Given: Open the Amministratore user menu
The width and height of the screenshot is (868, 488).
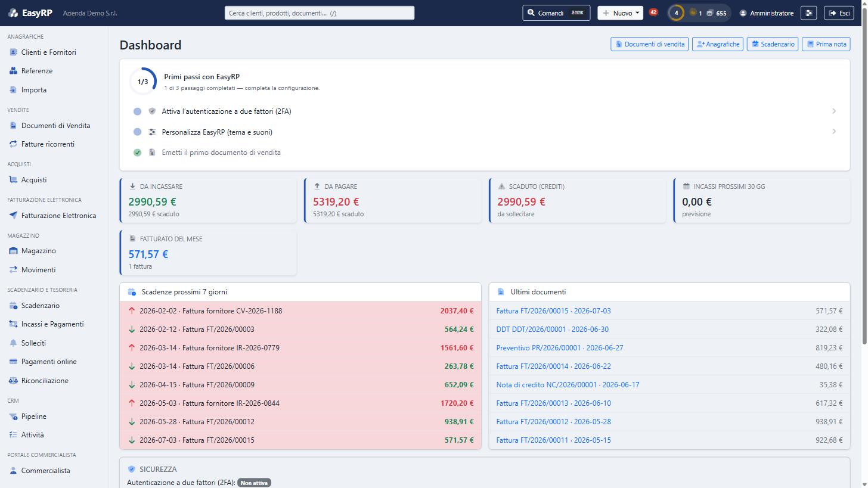Looking at the screenshot, I should pos(767,13).
